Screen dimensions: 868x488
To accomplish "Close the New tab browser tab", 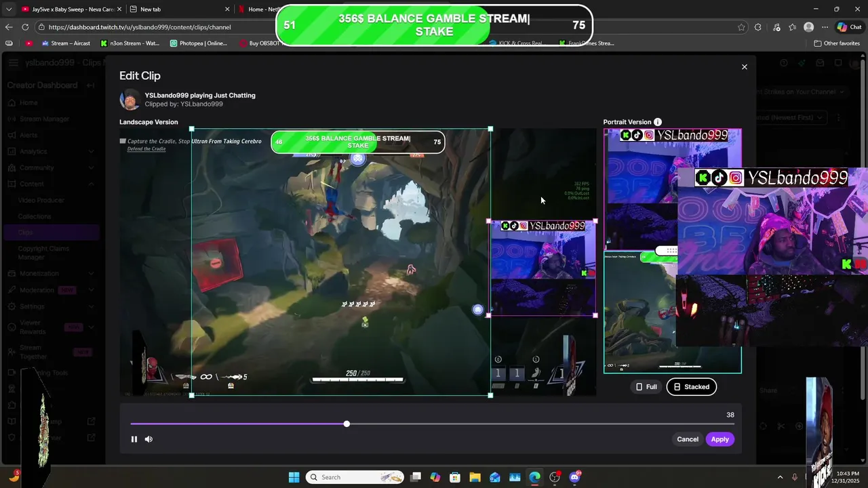I will coord(227,9).
